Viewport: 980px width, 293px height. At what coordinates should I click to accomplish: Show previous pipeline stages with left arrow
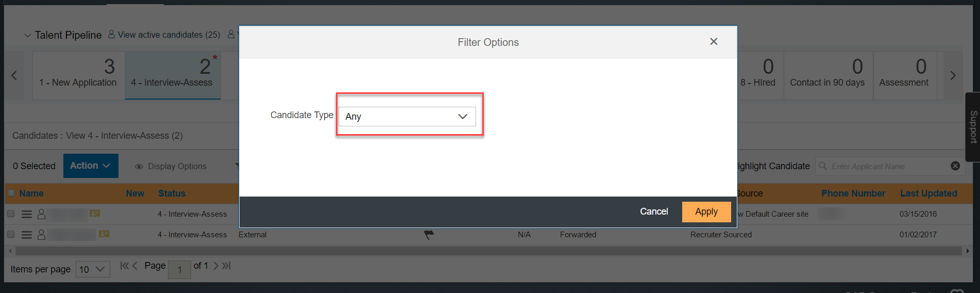[14, 75]
